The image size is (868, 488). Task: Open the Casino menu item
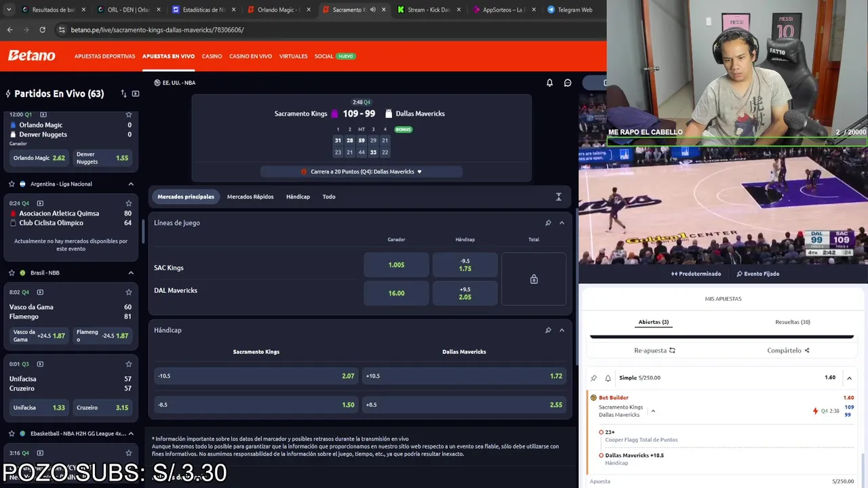(212, 56)
